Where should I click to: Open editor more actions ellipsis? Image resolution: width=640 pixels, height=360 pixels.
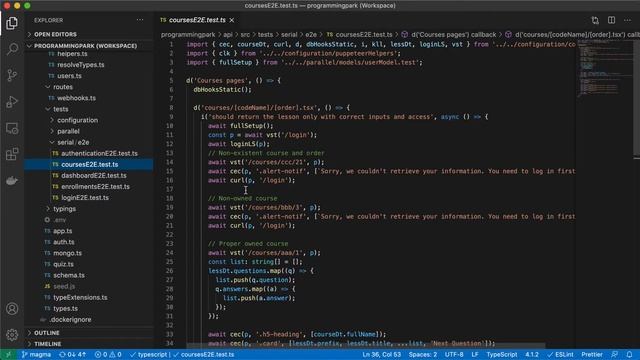627,20
